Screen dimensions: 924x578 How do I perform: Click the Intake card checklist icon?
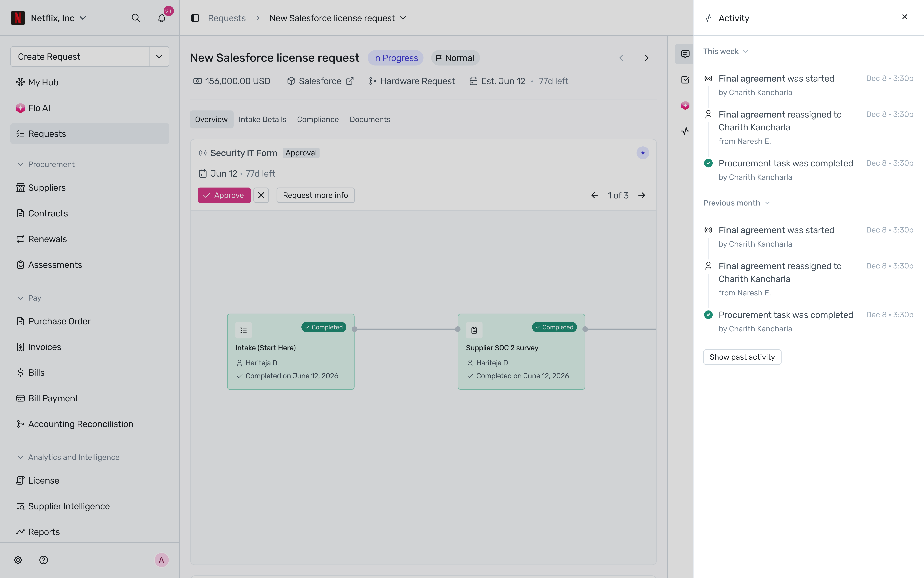coord(244,330)
